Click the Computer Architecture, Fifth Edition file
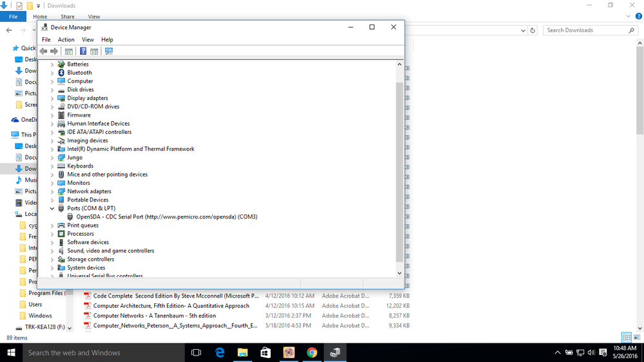 point(171,306)
